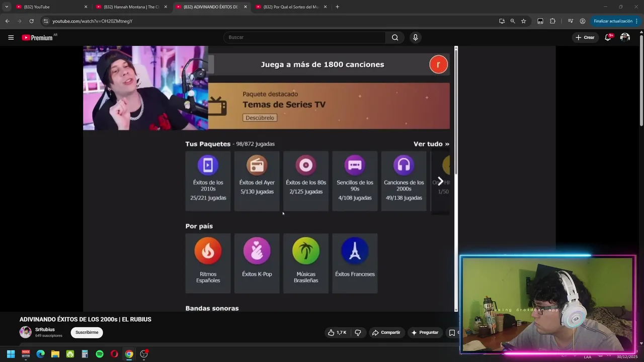Click Ver tudo link in the video
The width and height of the screenshot is (644, 362).
click(x=431, y=144)
